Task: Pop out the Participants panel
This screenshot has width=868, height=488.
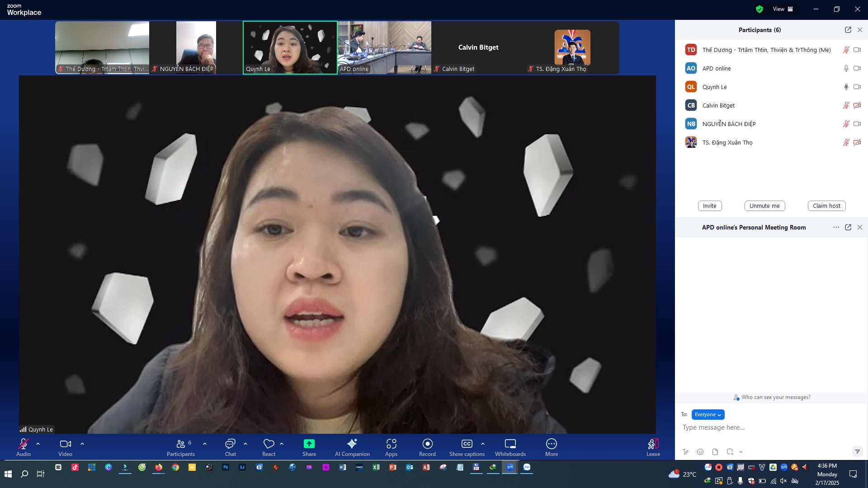Action: point(848,30)
